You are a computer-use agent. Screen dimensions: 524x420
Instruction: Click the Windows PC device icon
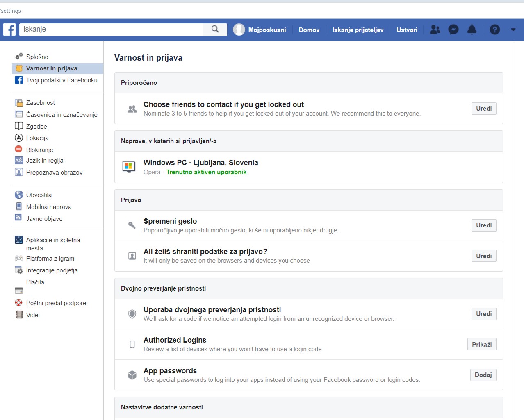[x=129, y=167]
